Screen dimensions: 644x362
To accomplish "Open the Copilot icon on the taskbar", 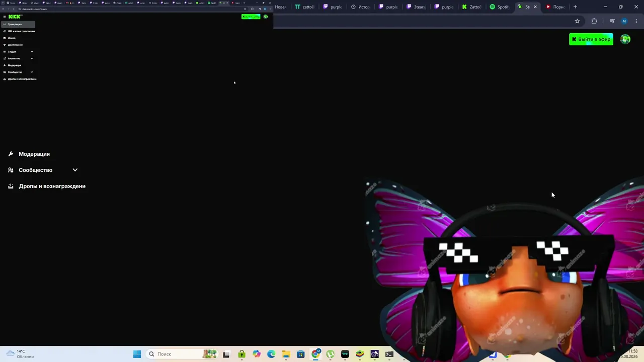I will [257, 354].
